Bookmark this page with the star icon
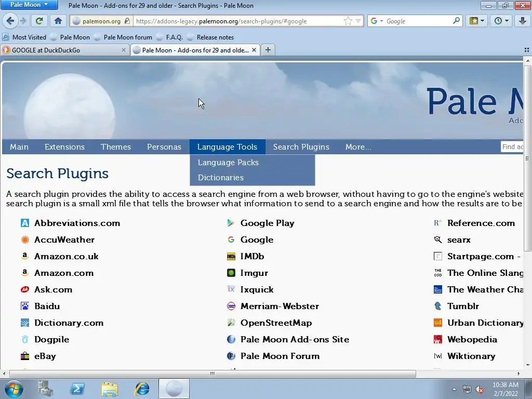 coord(348,21)
